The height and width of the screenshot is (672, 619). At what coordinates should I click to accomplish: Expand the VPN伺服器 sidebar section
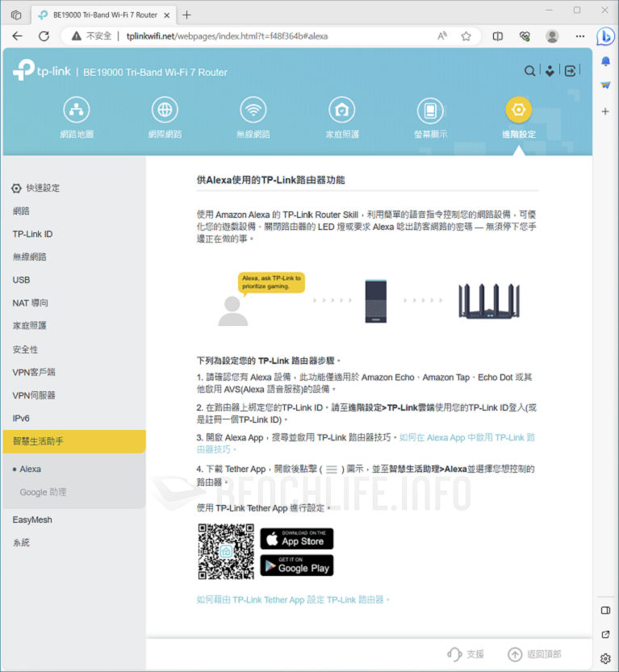34,395
